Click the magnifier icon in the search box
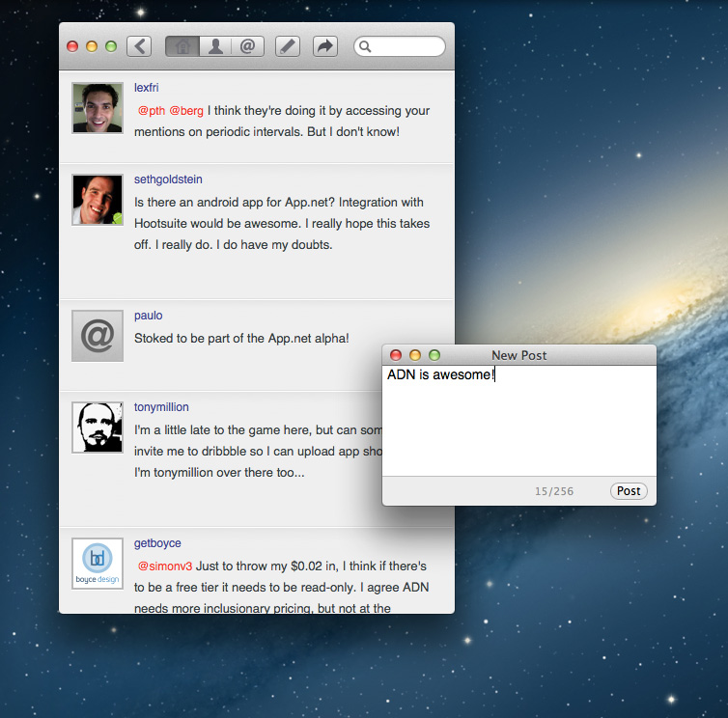The width and height of the screenshot is (728, 718). tap(365, 46)
